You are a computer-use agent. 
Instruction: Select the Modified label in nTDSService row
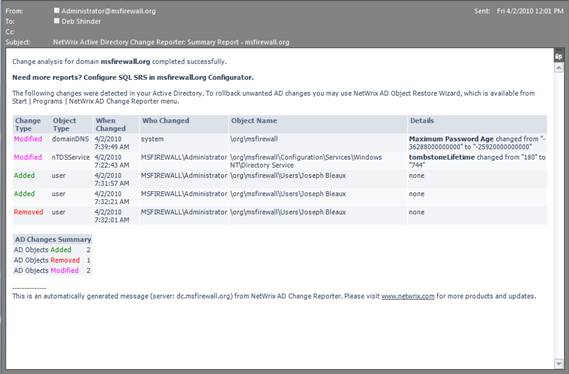28,157
